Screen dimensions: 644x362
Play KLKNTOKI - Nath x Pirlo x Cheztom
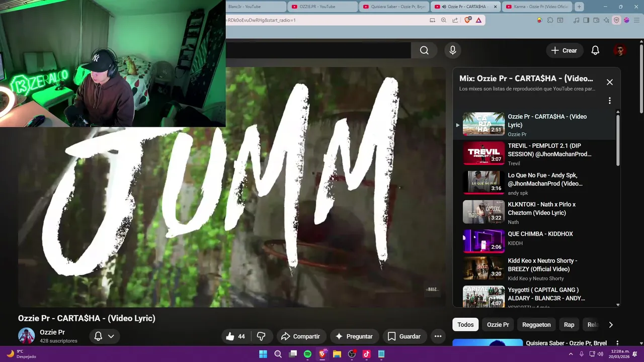coord(534,212)
